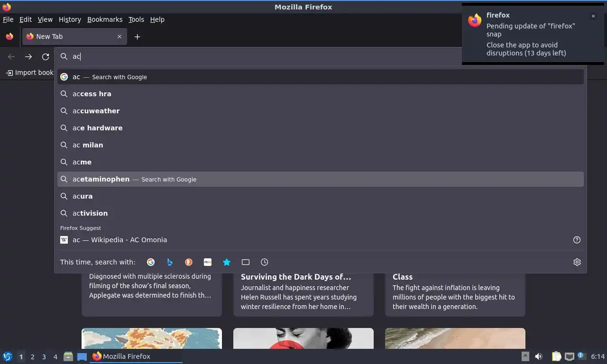Image resolution: width=607 pixels, height=364 pixels.
Task: Open the file manager in taskbar
Action: click(68, 356)
